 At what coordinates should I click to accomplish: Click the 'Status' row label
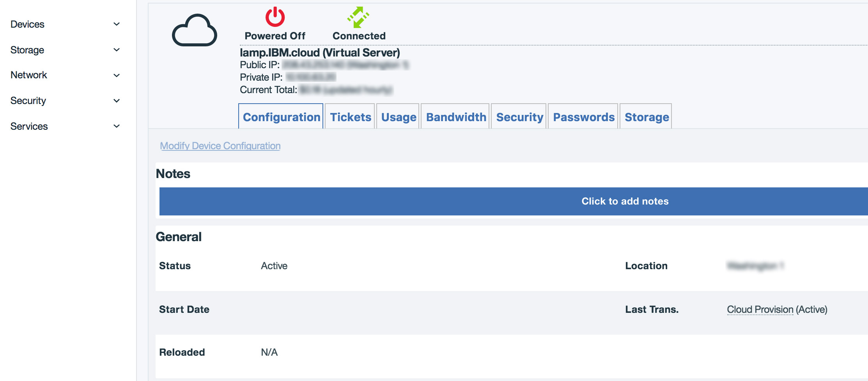[x=175, y=266]
